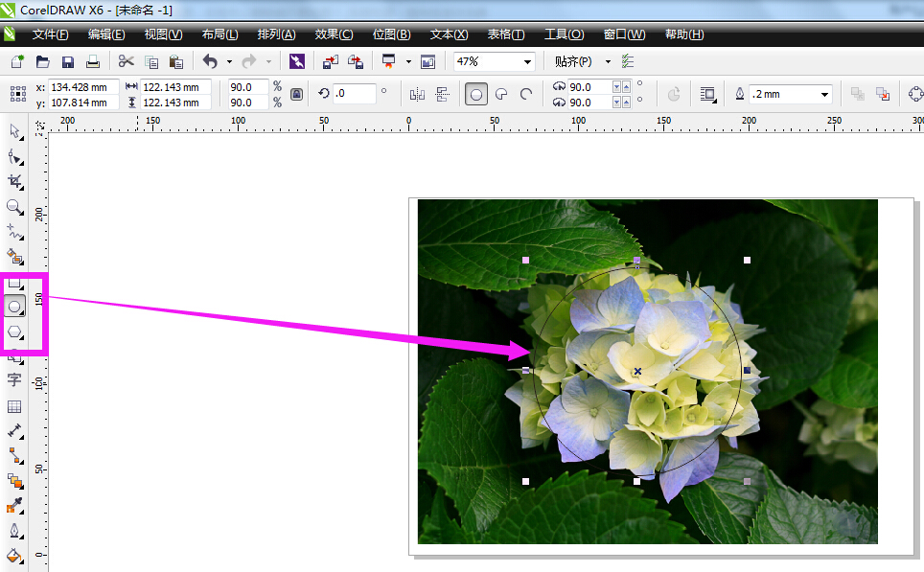Open the welcome screen icon
Screen dimensions: 924x572
(x=427, y=61)
